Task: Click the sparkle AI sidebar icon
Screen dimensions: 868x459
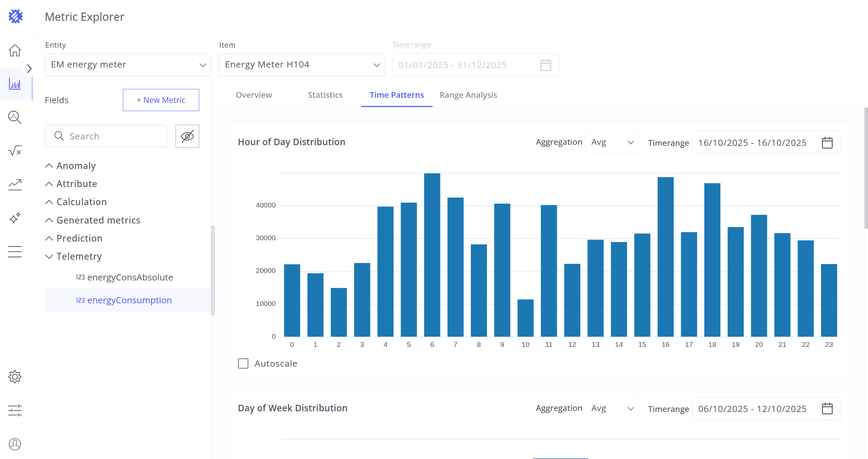Action: (x=15, y=218)
